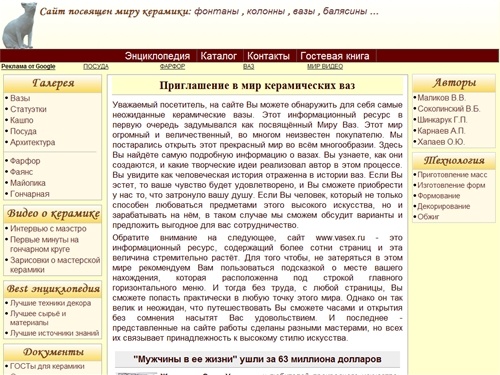Screen dimensions: 500x375
Task: Click the cat statue logo image
Action: click(x=19, y=25)
